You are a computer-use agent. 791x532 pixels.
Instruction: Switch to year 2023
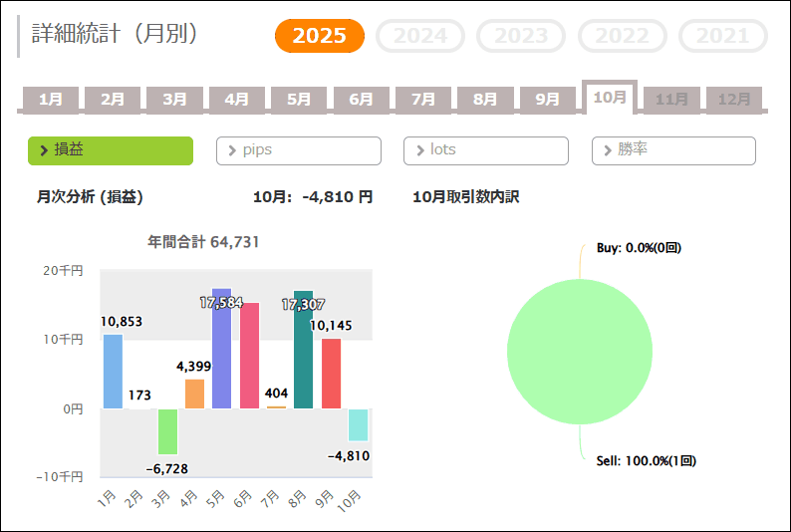pyautogui.click(x=521, y=36)
